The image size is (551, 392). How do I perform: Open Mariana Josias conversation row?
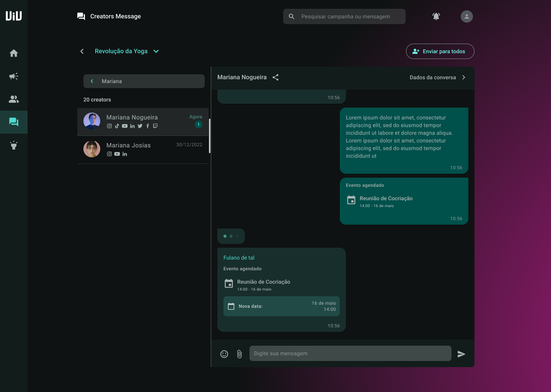coord(143,150)
